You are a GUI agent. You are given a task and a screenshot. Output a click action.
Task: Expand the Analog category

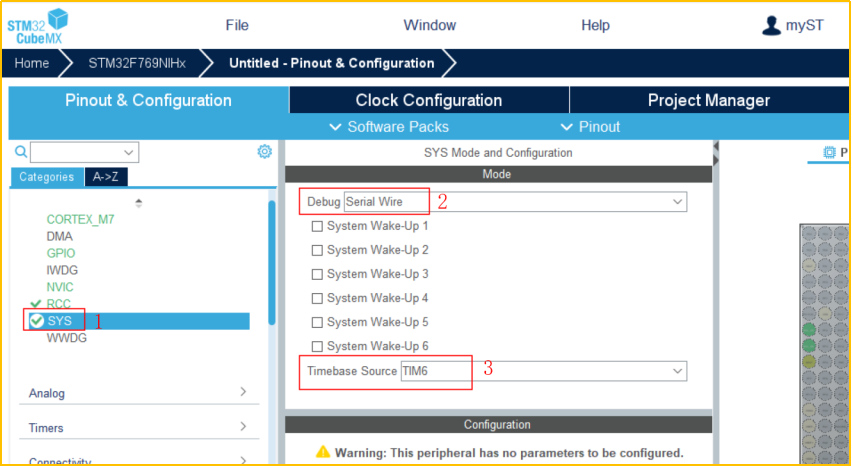(x=135, y=393)
